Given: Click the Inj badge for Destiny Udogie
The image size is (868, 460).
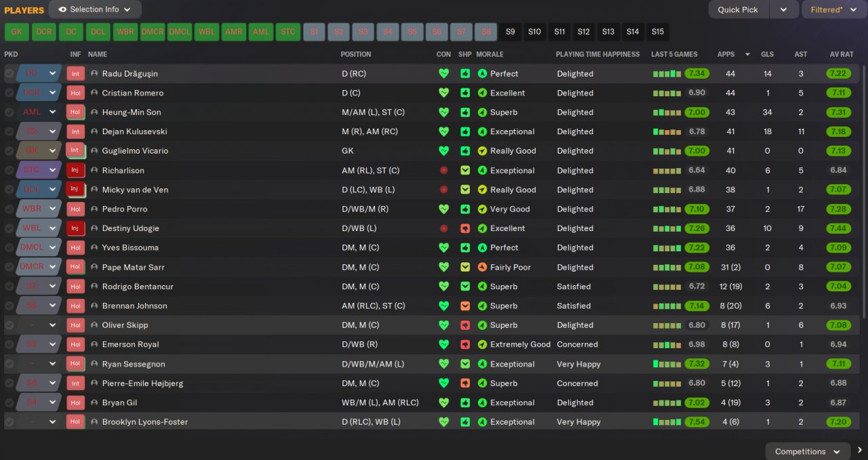Looking at the screenshot, I should click(x=75, y=228).
